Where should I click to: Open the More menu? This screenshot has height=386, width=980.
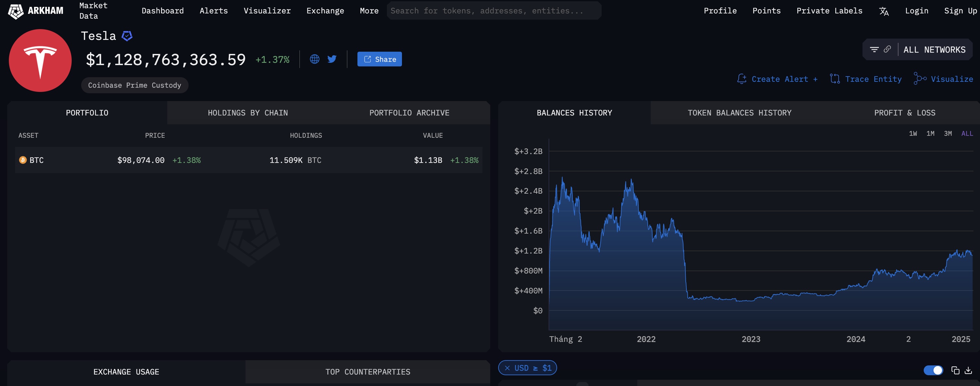369,11
